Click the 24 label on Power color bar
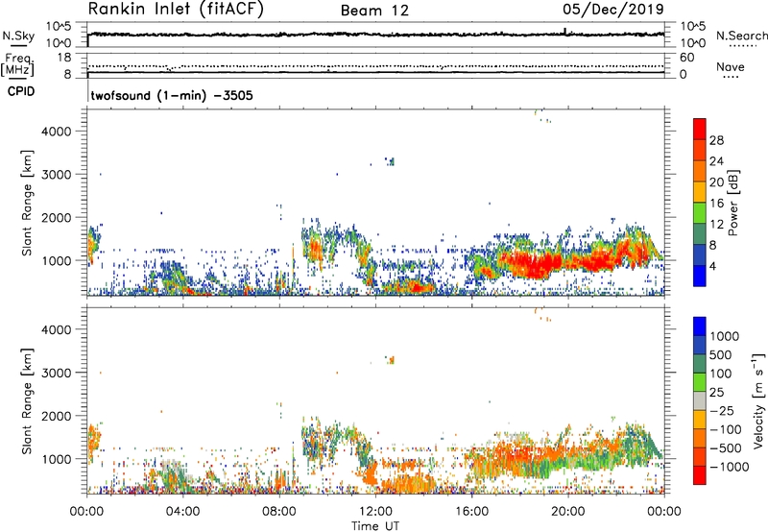This screenshot has height=532, width=768. point(716,161)
